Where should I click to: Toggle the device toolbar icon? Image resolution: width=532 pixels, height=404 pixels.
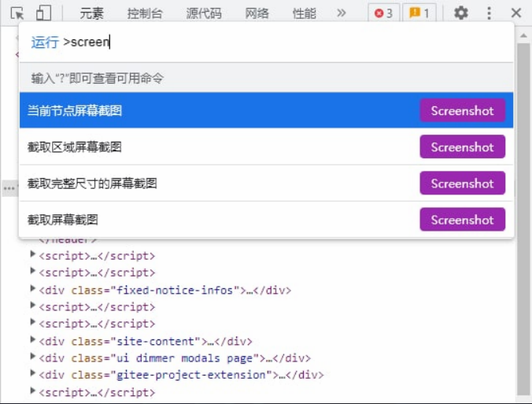[x=43, y=13]
